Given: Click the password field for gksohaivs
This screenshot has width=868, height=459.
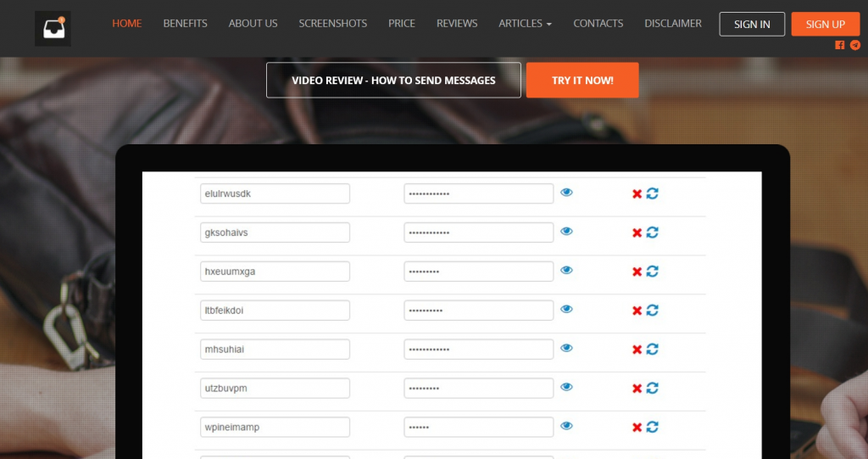Looking at the screenshot, I should (479, 232).
